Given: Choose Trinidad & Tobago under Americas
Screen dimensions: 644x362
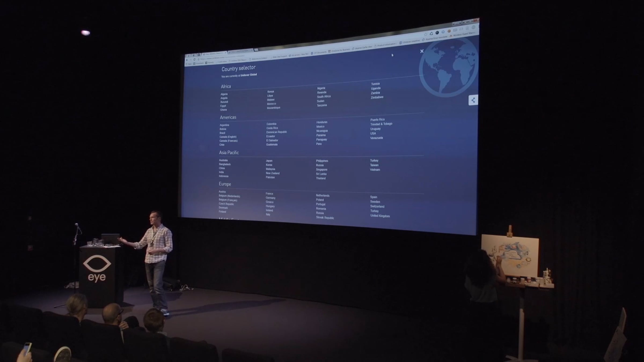Looking at the screenshot, I should tap(381, 124).
